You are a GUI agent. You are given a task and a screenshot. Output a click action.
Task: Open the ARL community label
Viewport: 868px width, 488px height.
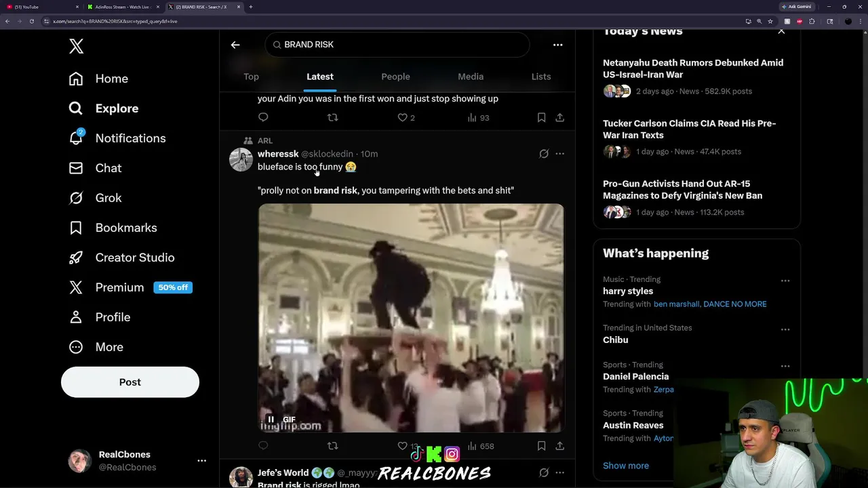coord(265,140)
